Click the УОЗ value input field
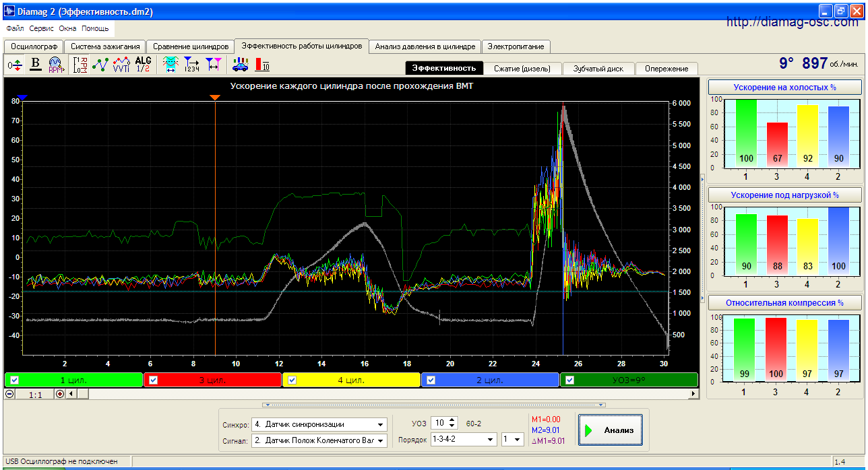Viewport: 868px width, 470px height. click(x=439, y=423)
